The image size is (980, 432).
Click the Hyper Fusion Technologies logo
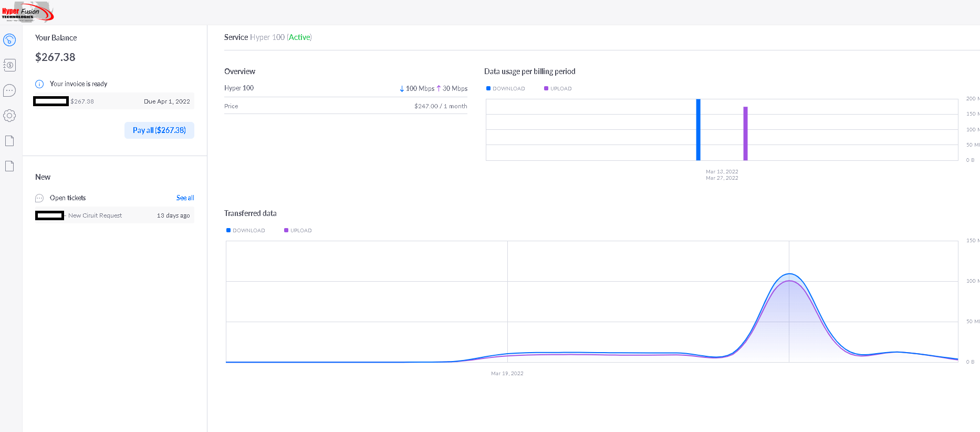click(x=27, y=12)
